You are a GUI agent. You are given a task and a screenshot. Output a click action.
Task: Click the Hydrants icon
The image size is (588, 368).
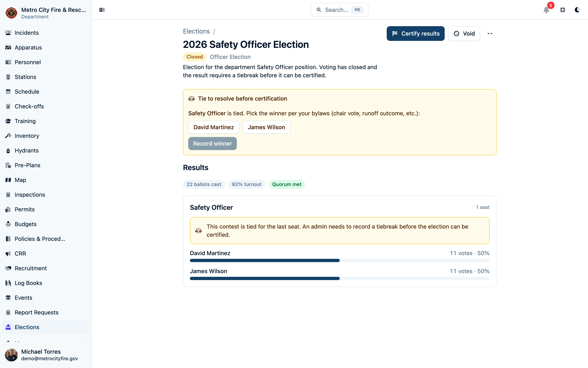point(8,150)
